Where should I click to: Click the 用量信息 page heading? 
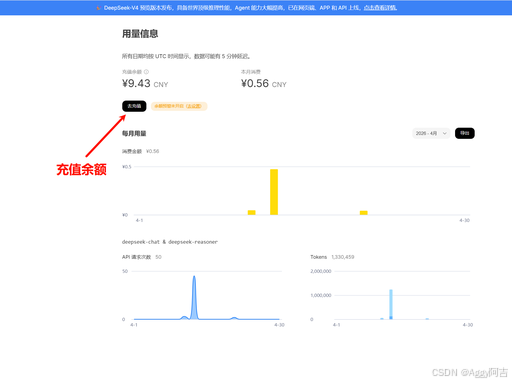pos(140,34)
